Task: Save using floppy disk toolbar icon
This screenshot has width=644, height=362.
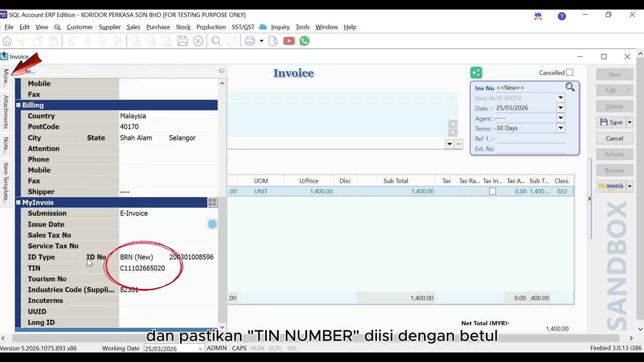Action: click(x=183, y=41)
